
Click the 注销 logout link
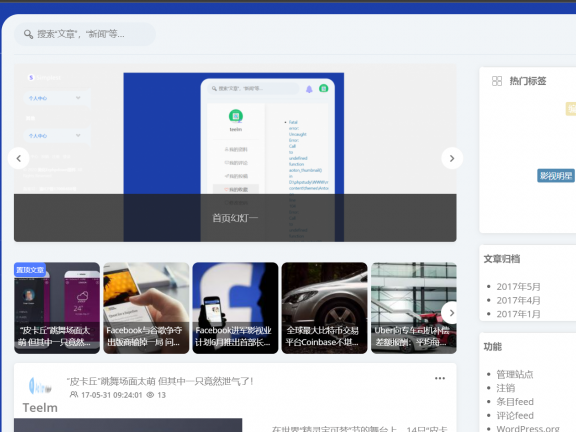(x=506, y=388)
